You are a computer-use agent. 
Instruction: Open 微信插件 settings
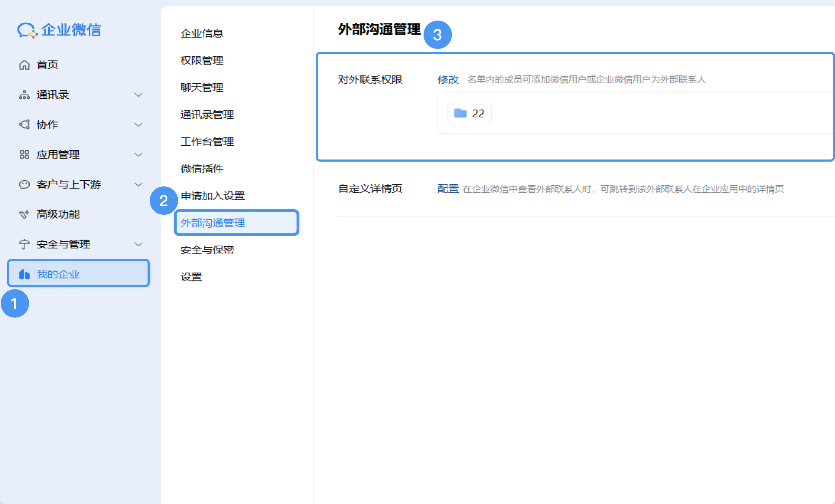pos(202,169)
